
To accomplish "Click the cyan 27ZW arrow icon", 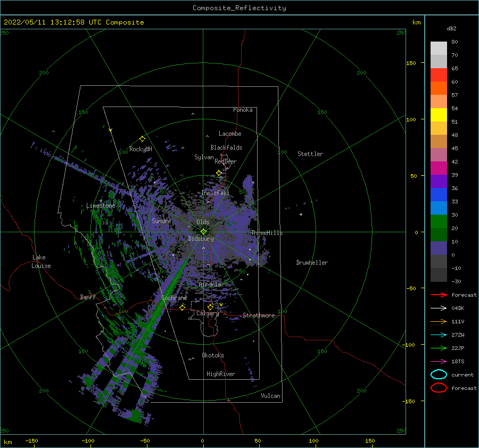I will point(439,335).
